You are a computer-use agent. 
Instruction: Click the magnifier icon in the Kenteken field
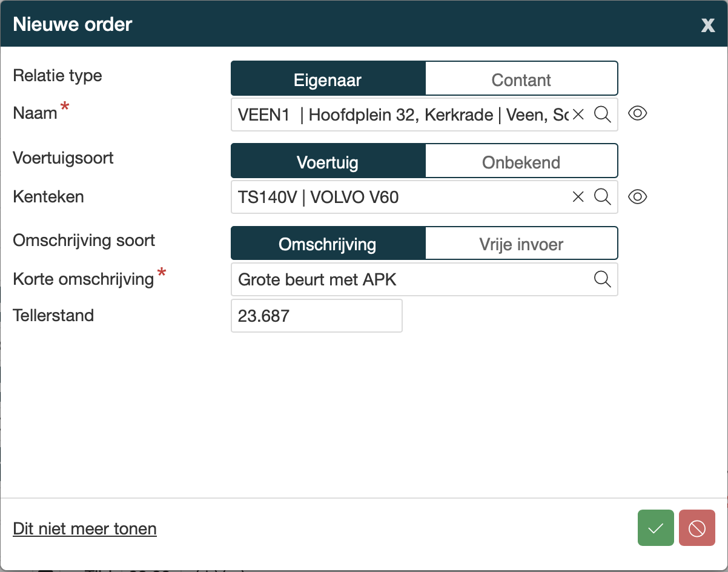602,196
